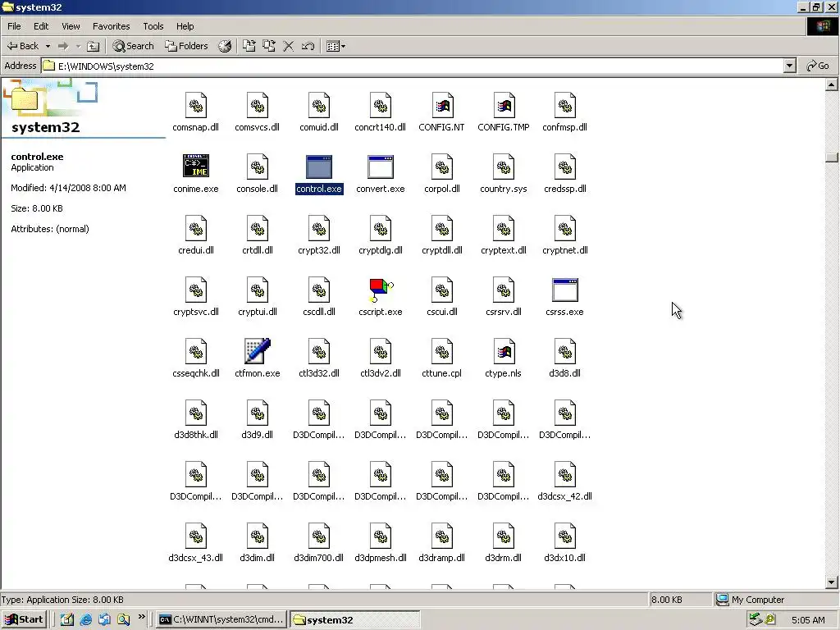The height and width of the screenshot is (630, 840).
Task: Select cscui.dll file
Action: tap(442, 297)
